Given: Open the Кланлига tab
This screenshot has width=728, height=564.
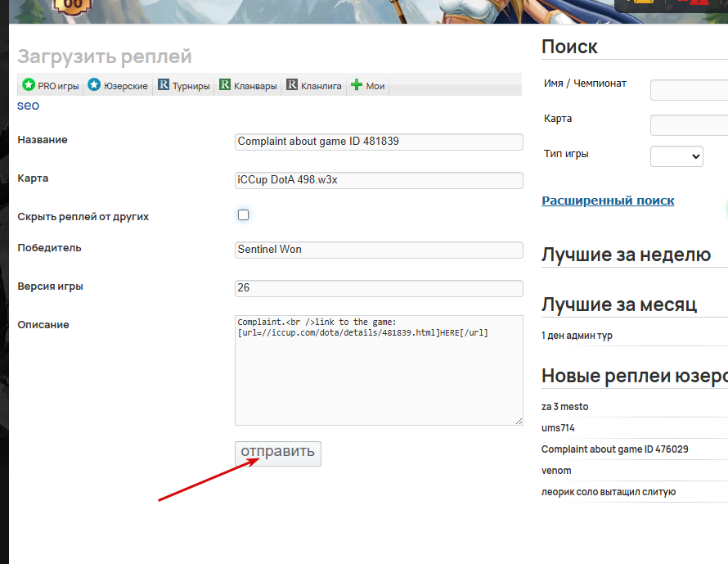Looking at the screenshot, I should tap(314, 85).
